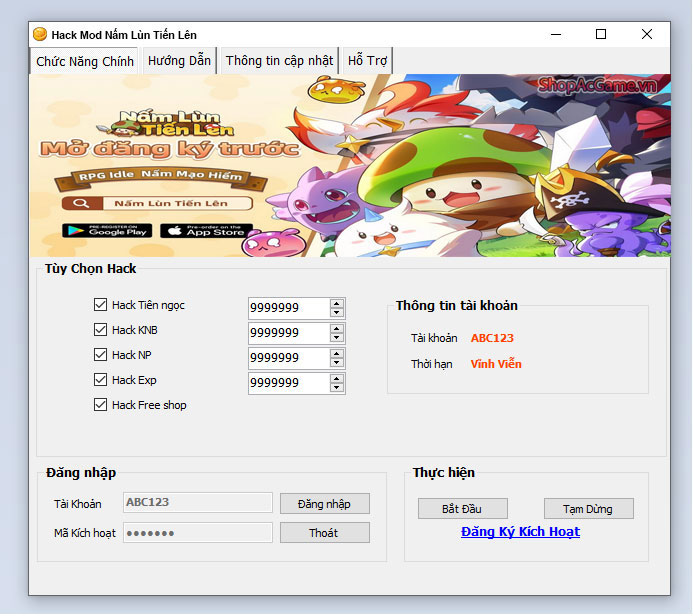Viewport: 693px width, 616px height.
Task: Click the search icon in banner
Action: coord(81,203)
